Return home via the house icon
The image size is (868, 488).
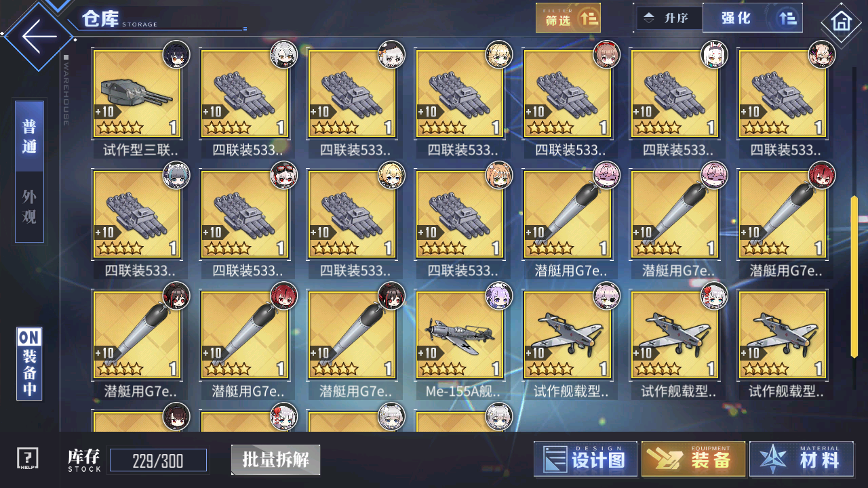(842, 22)
